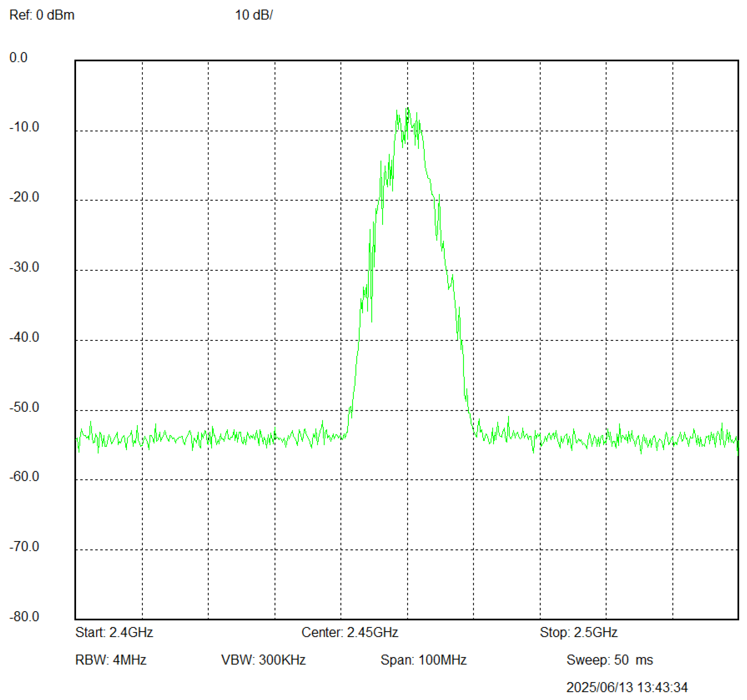This screenshot has height=700, width=747.
Task: Click the -70.0 y-axis label
Action: point(24,546)
